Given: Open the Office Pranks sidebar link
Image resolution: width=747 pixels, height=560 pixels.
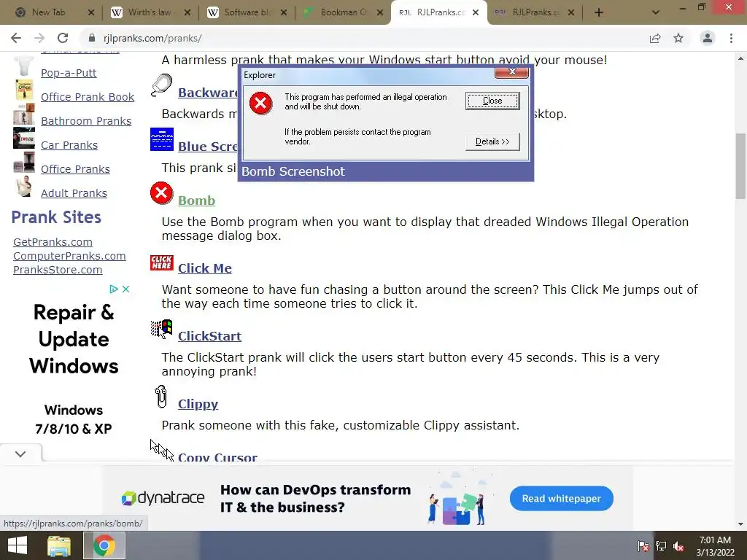Looking at the screenshot, I should pyautogui.click(x=75, y=169).
